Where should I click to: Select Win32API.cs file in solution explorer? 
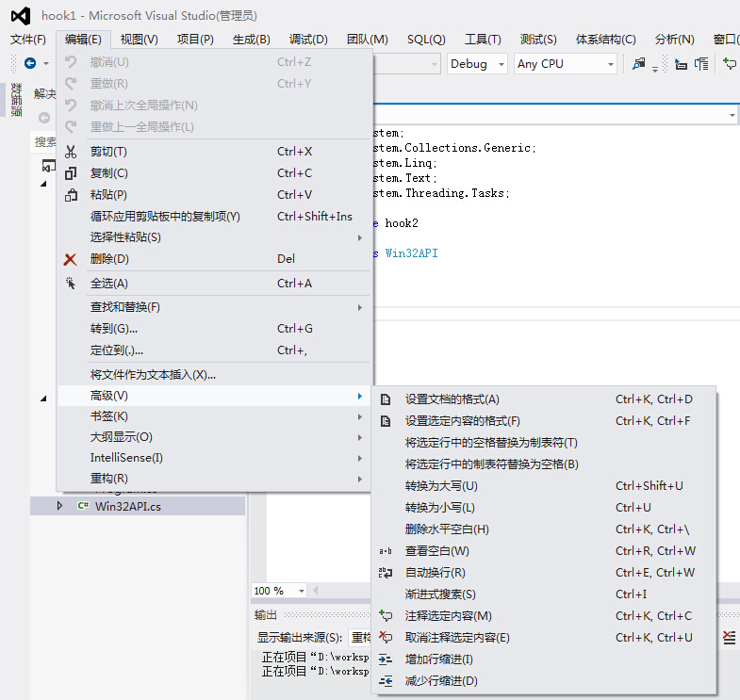pyautogui.click(x=128, y=506)
